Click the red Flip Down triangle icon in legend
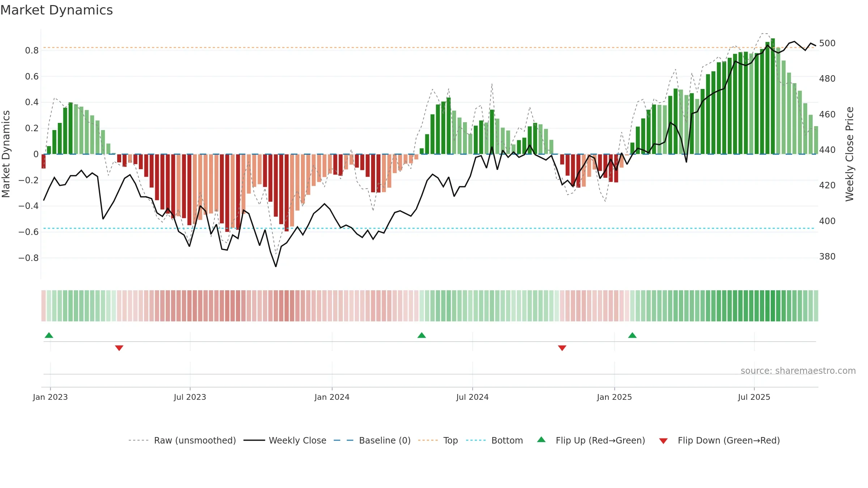The height and width of the screenshot is (488, 868). tap(663, 441)
